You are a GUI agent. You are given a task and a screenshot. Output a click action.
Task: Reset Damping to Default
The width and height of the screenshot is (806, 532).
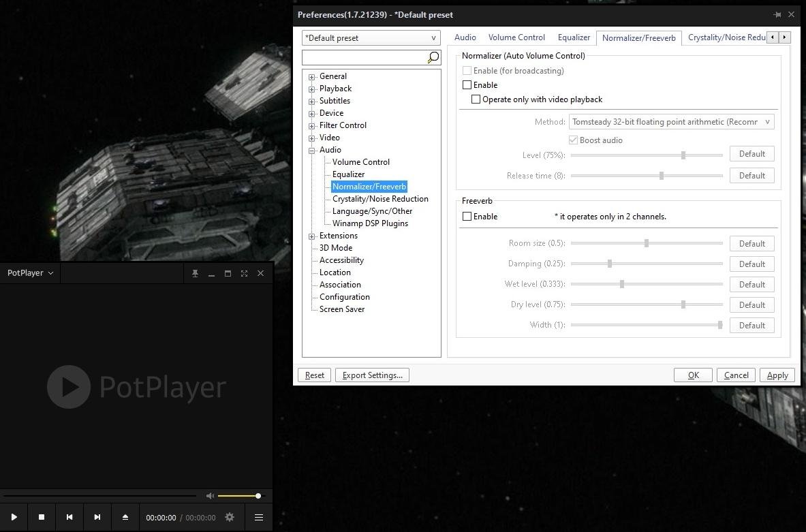[752, 264]
